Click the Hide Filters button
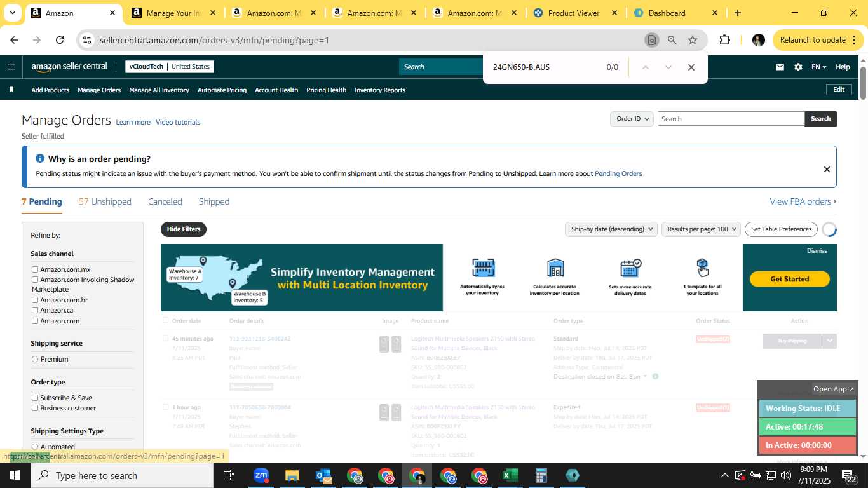The width and height of the screenshot is (868, 488). [x=184, y=229]
